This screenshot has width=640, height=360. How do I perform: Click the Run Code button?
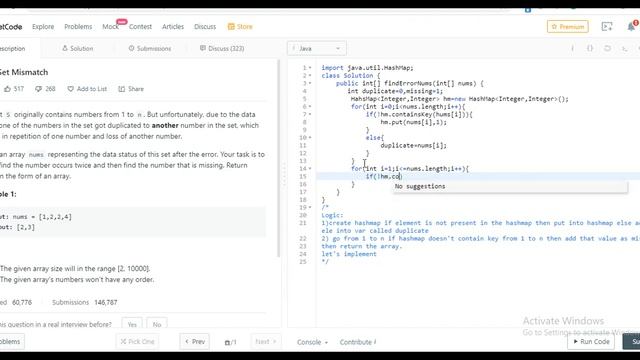pos(591,342)
